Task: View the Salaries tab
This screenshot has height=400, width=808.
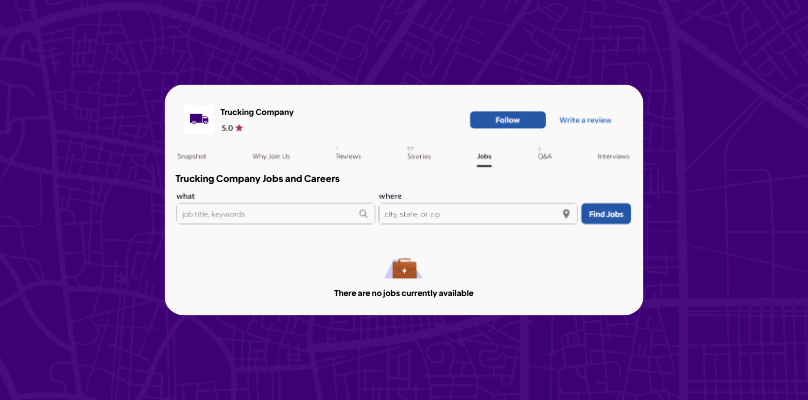Action: (419, 156)
